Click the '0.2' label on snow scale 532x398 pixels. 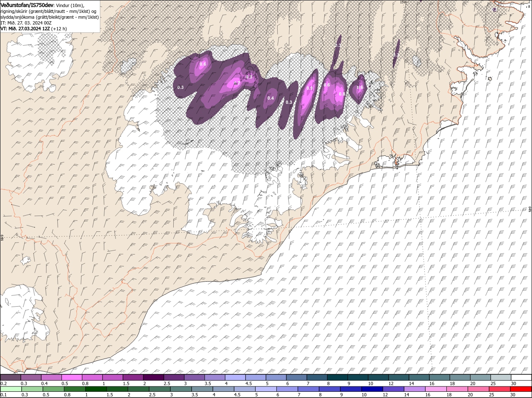[3, 383]
